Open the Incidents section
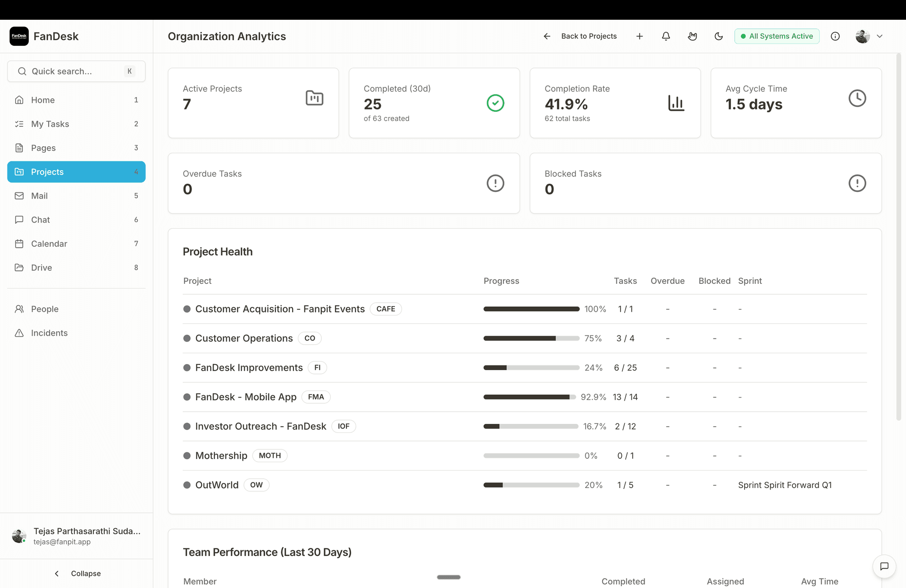This screenshot has width=906, height=588. click(49, 333)
